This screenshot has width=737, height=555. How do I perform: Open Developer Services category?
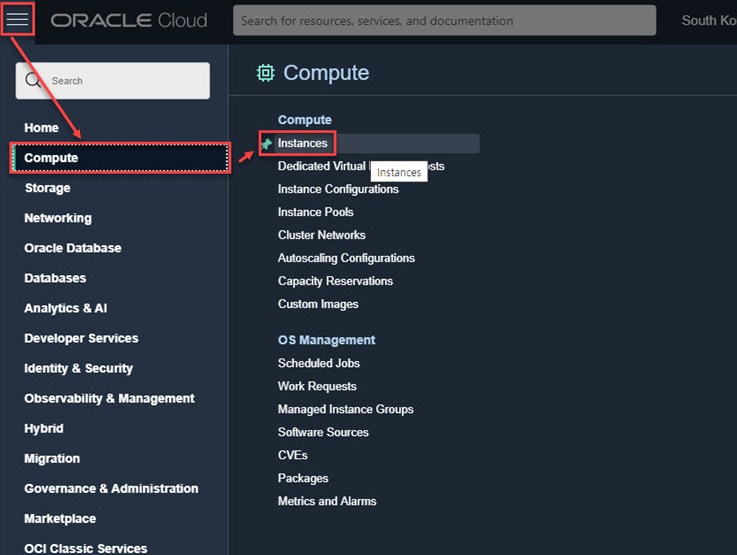click(81, 338)
